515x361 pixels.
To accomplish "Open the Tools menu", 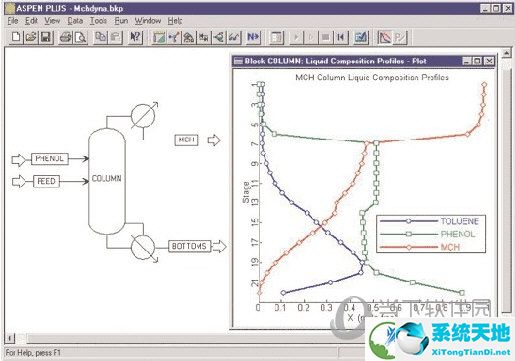I will click(x=98, y=21).
